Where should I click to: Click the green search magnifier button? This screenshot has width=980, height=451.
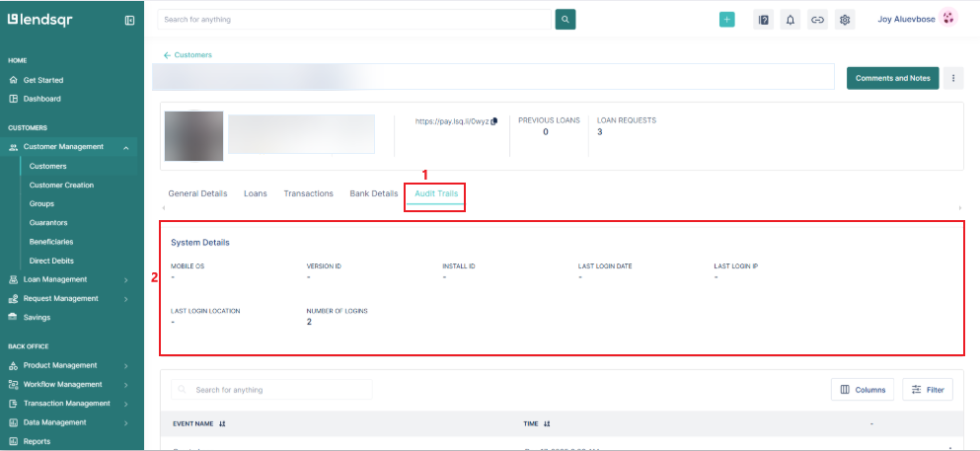(565, 19)
